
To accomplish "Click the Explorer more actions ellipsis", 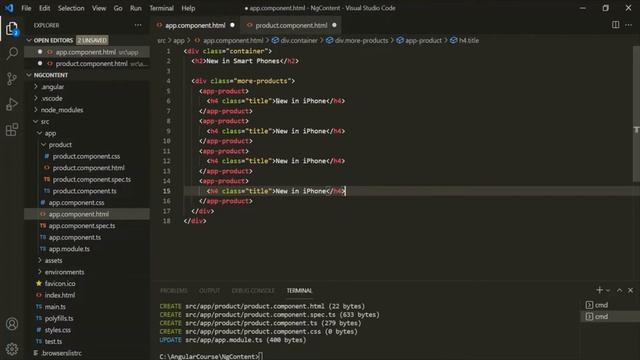I will click(x=138, y=25).
